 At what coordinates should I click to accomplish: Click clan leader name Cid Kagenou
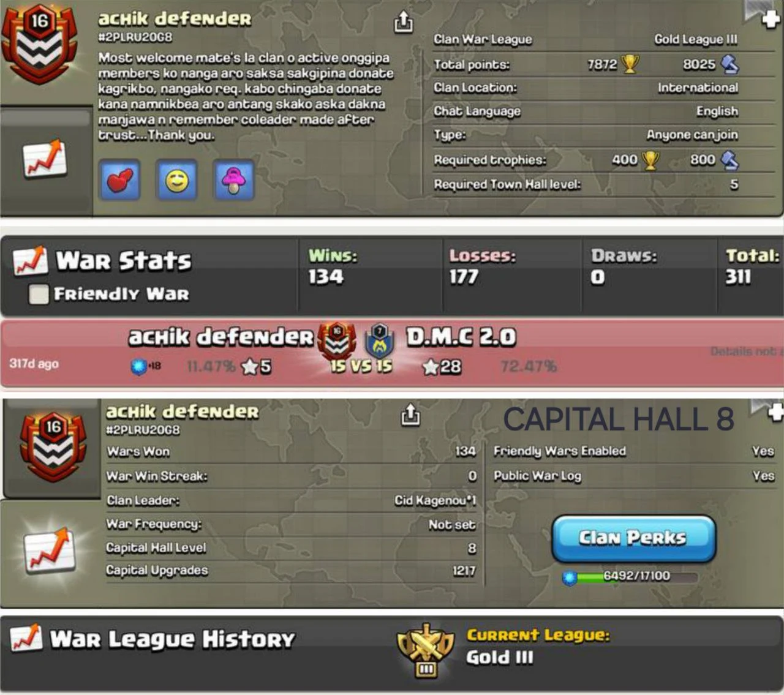coord(435,500)
